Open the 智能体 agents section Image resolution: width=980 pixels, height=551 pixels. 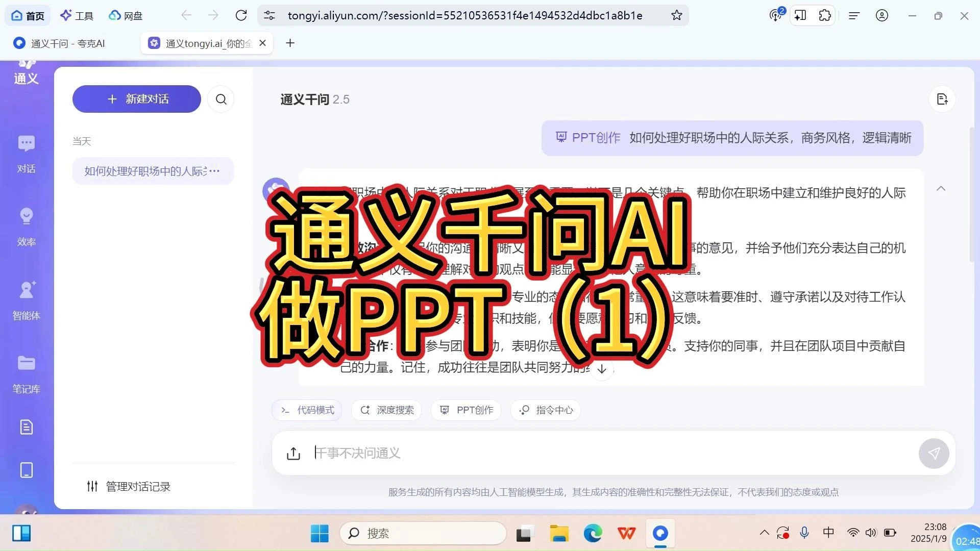(x=26, y=301)
